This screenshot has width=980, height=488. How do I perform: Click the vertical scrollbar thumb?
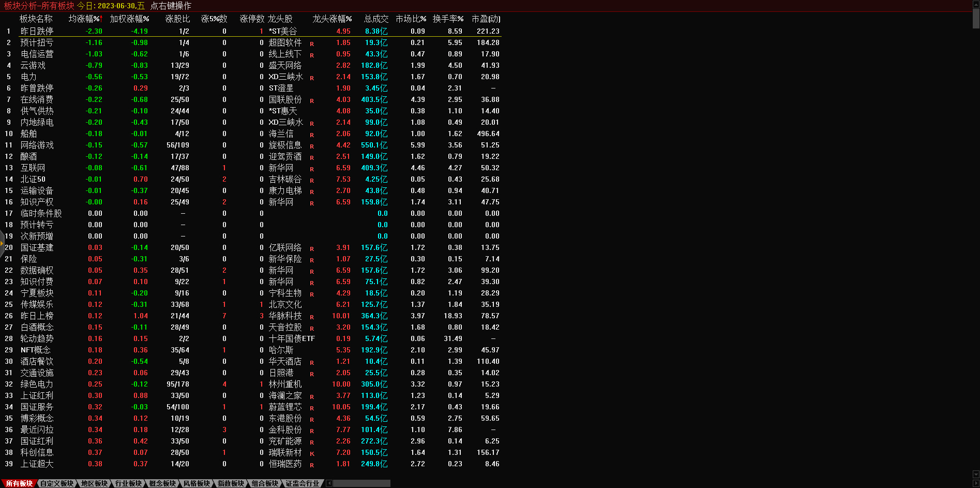coord(976,18)
